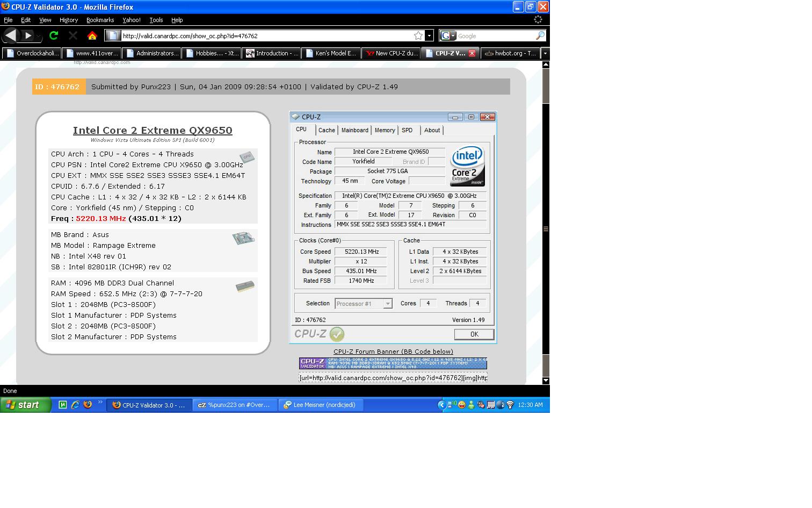
Task: Click the SPD tab in CPU-Z image
Action: click(x=408, y=130)
